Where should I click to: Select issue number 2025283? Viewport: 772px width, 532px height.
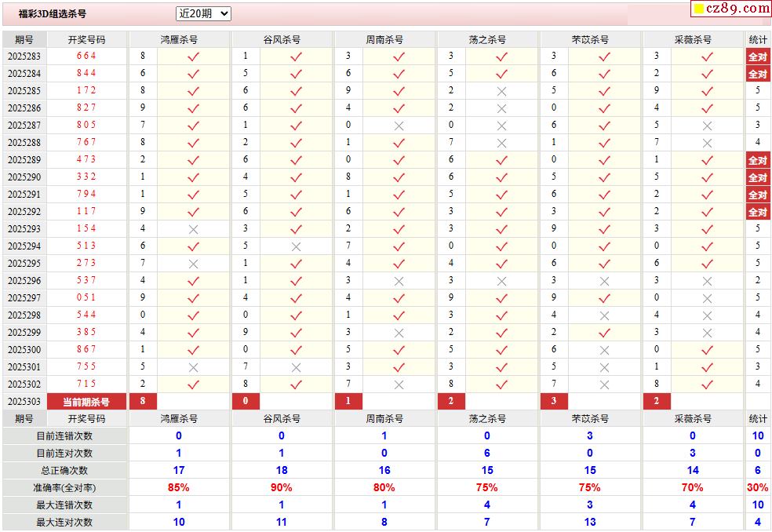(x=24, y=56)
